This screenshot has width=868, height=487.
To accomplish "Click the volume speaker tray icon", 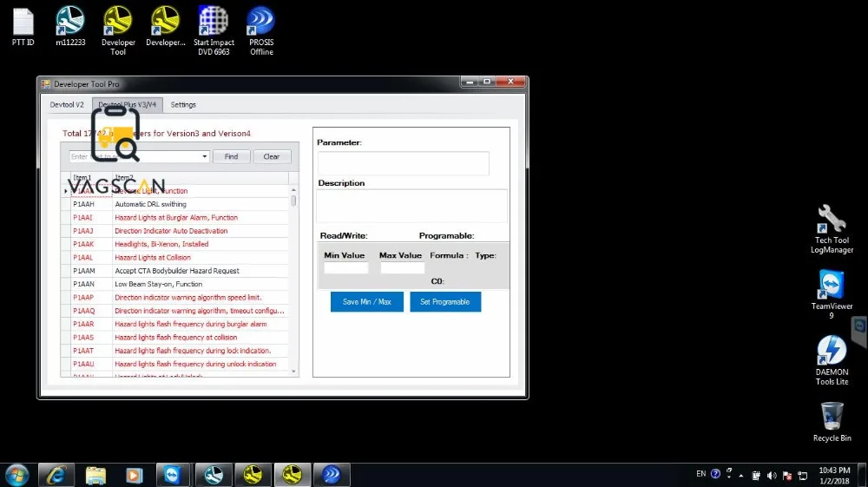I will [x=772, y=476].
